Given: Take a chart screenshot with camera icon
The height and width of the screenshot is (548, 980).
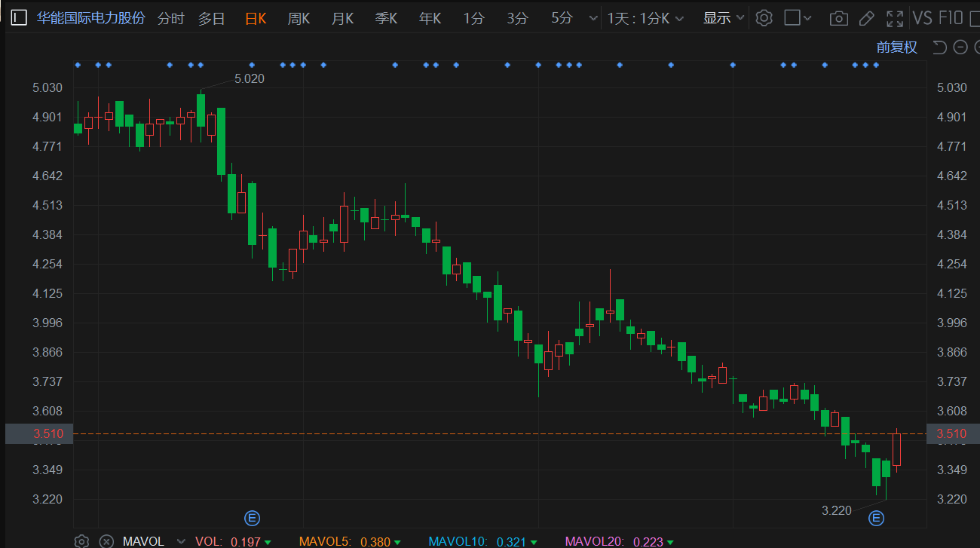Looking at the screenshot, I should click(838, 19).
